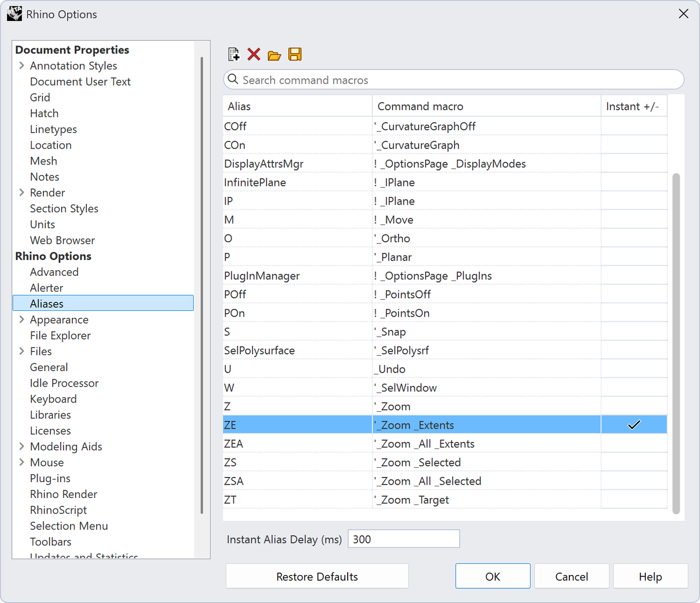Screen dimensions: 700x603
Task: Open the Selection Menu page
Action: click(69, 526)
